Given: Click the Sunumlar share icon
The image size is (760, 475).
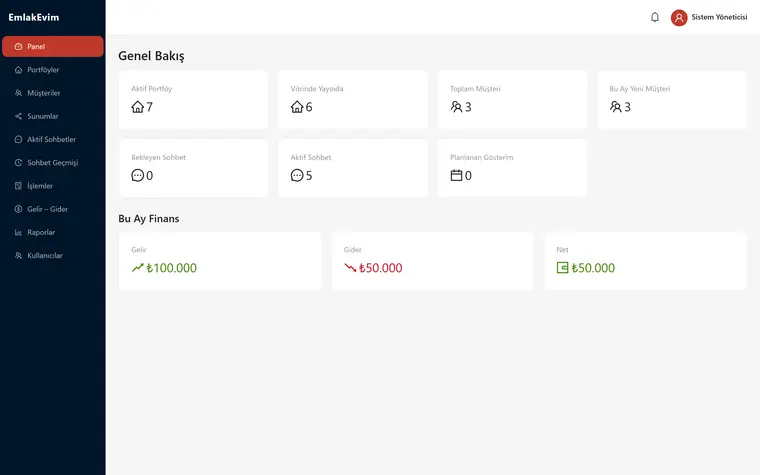Looking at the screenshot, I should click(18, 116).
